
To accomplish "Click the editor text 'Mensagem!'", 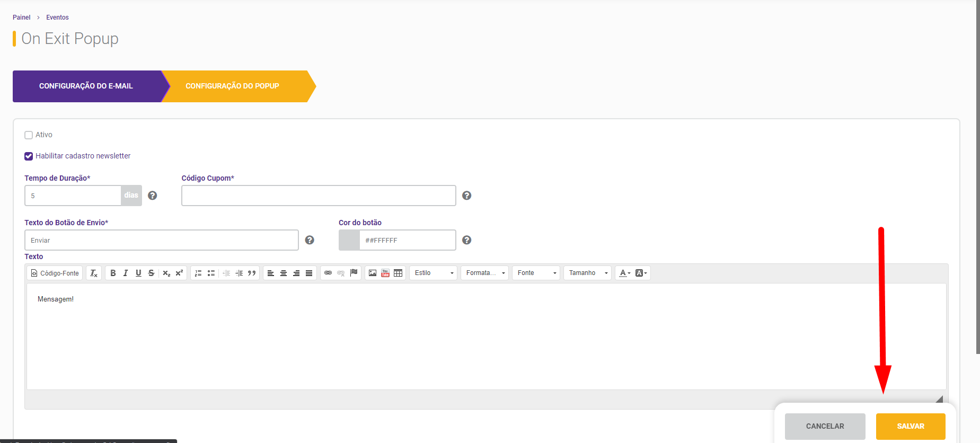I will point(56,299).
